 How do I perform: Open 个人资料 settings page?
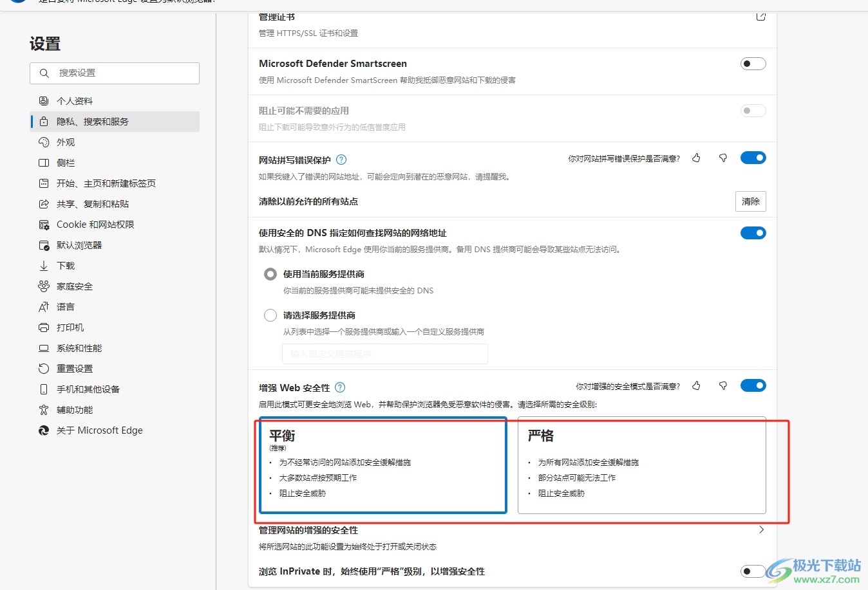[115, 101]
